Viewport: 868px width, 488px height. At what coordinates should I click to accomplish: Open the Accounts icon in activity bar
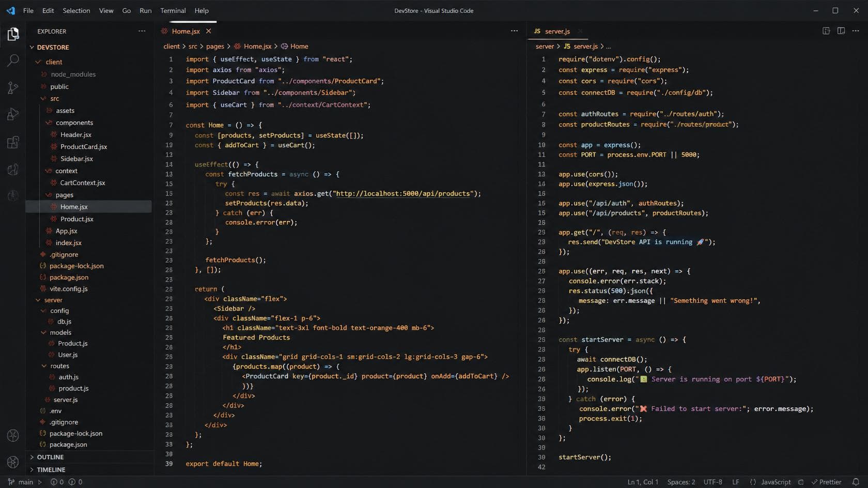(x=13, y=435)
